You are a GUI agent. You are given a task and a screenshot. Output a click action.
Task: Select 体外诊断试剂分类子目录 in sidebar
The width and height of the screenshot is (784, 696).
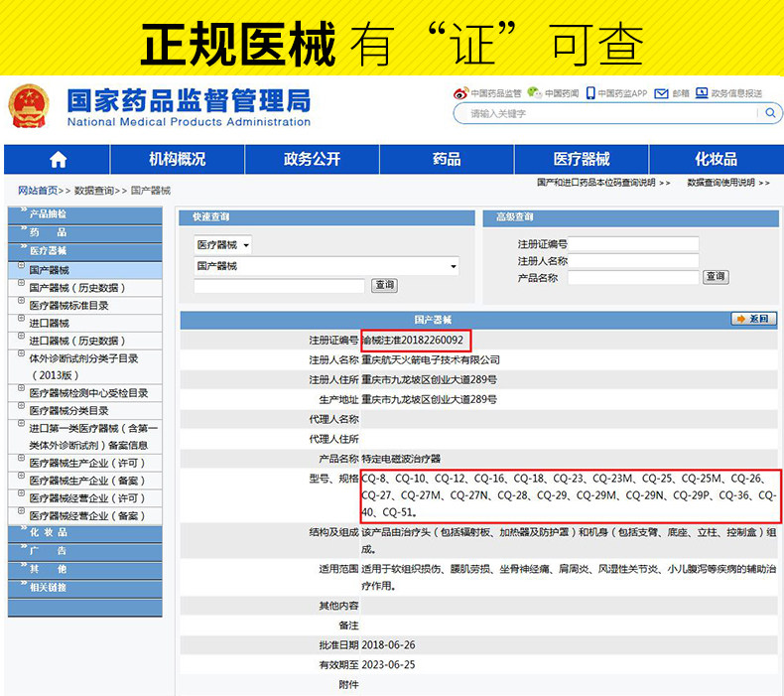pos(83,366)
